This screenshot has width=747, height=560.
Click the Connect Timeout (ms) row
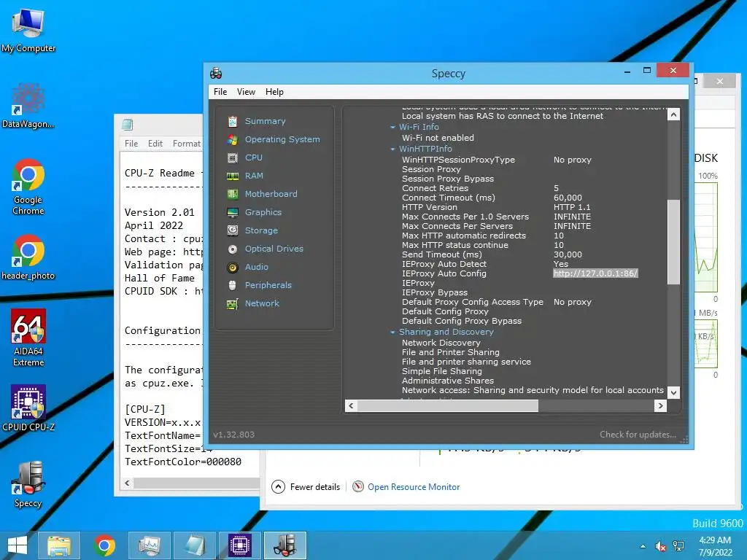tap(492, 198)
